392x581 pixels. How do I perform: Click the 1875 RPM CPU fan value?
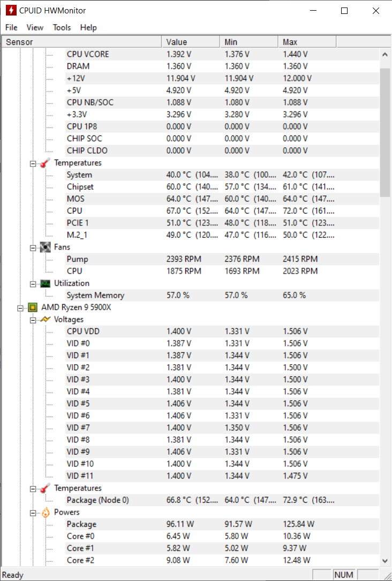[x=184, y=271]
